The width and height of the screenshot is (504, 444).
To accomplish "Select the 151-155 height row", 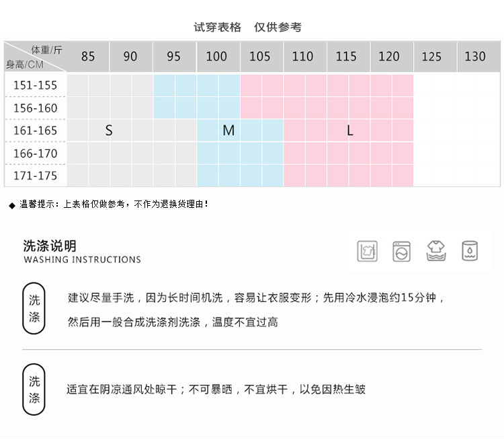I will pyautogui.click(x=36, y=85).
